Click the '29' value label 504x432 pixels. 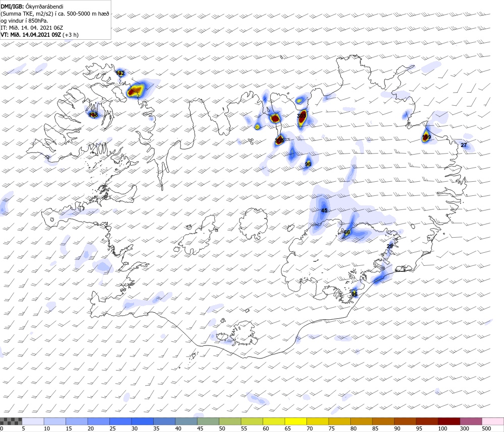click(390, 246)
